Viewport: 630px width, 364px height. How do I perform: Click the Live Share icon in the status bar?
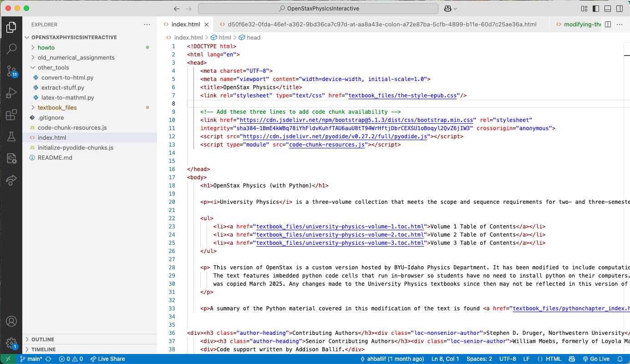point(107,359)
